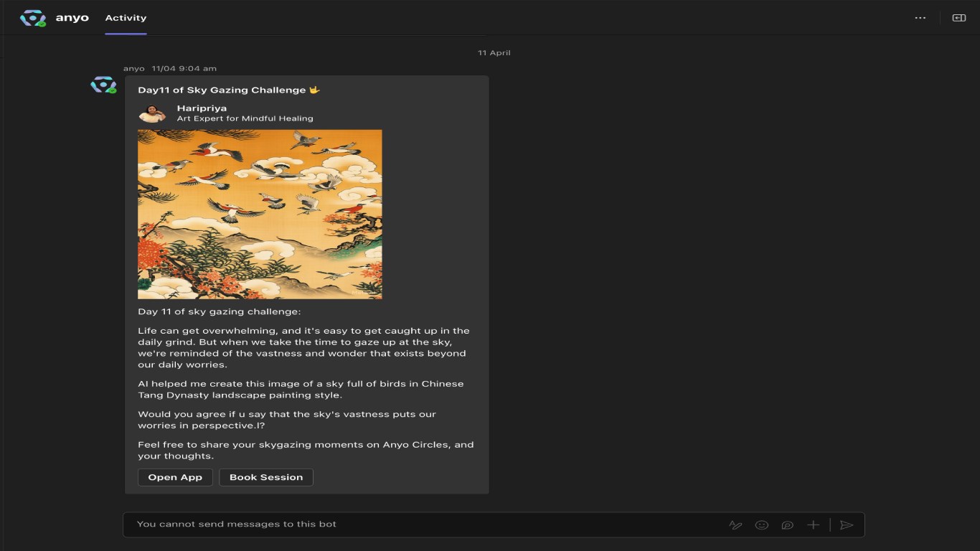Click paragraph starting 'AI helped me create'
Screen dimensions: 980x551
301,390
